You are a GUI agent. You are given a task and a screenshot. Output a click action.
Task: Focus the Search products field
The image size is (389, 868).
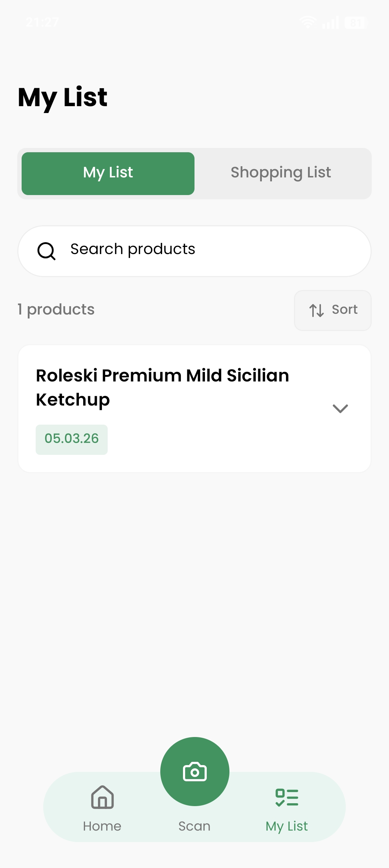pos(194,251)
